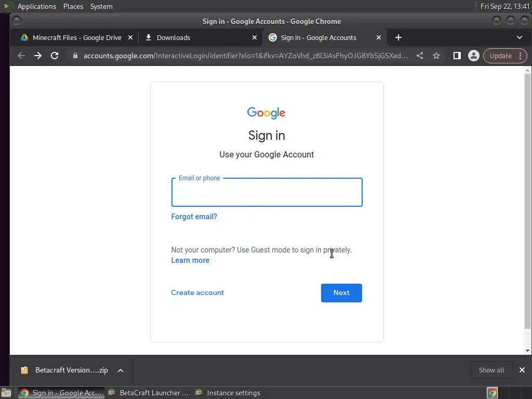Click the page vertical scrollbar
This screenshot has height=399, width=532.
[527, 201]
